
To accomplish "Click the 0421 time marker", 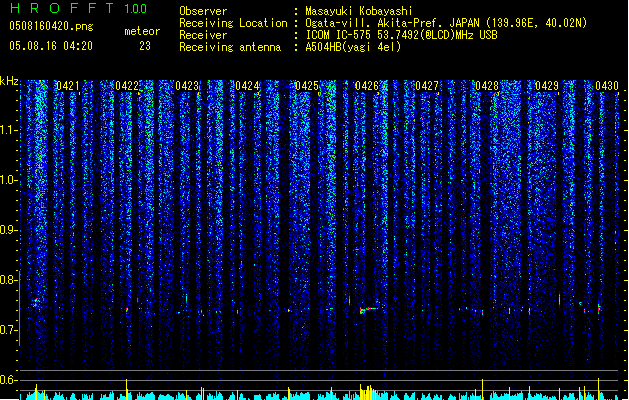I will click(x=68, y=86).
